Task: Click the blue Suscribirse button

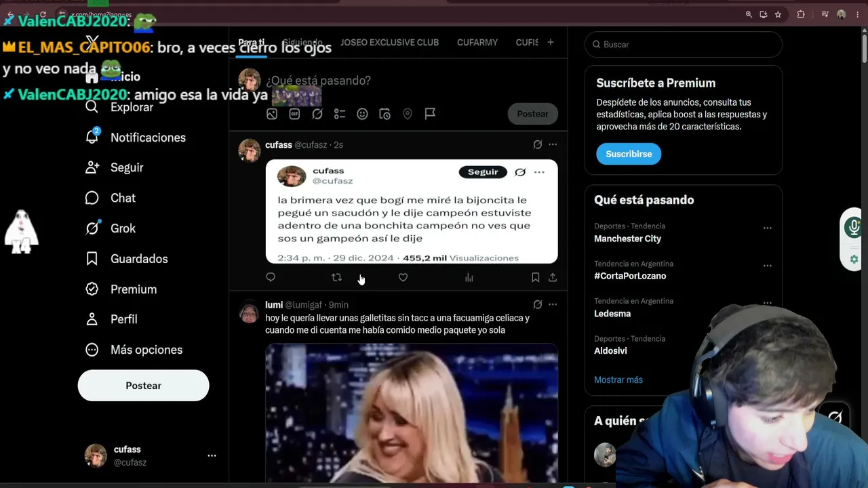Action: pos(629,154)
